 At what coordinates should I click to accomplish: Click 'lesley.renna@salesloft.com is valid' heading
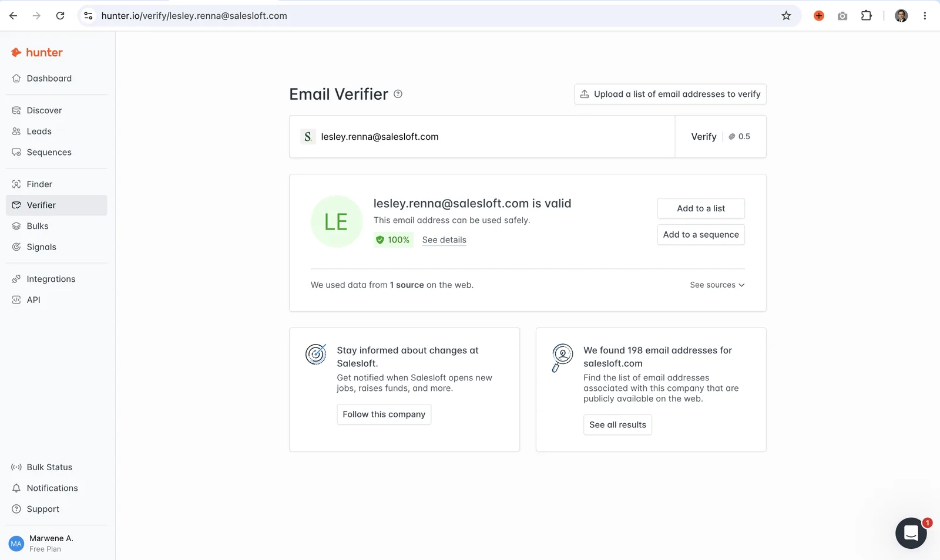pyautogui.click(x=472, y=204)
